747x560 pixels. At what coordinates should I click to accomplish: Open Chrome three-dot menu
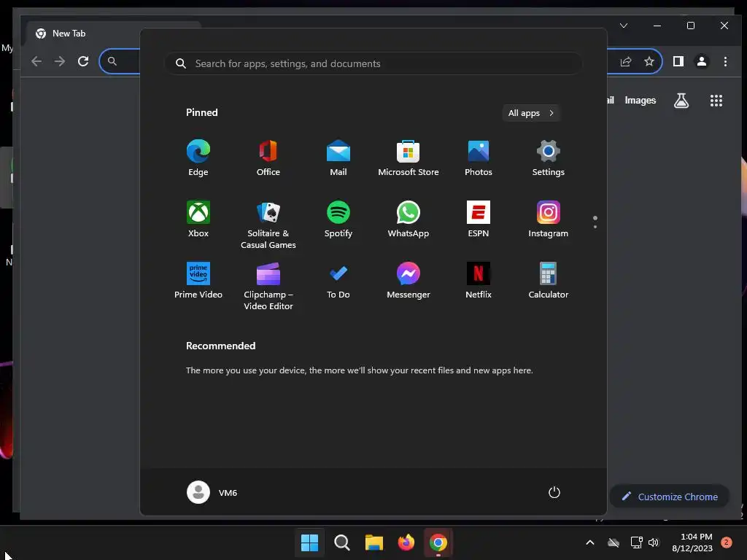point(725,61)
